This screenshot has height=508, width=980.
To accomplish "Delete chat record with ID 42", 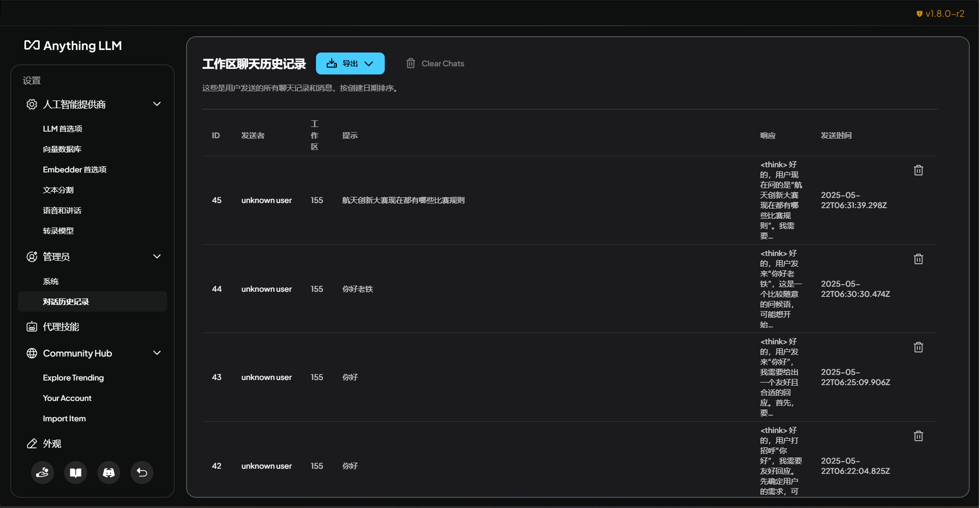I will [918, 436].
